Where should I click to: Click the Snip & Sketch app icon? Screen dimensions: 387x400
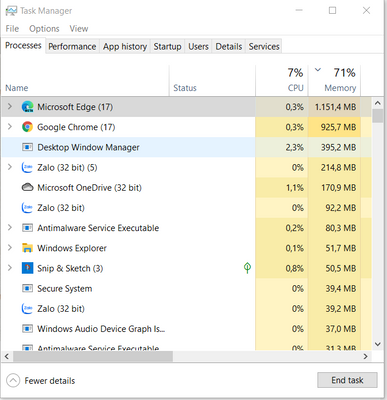click(x=27, y=268)
